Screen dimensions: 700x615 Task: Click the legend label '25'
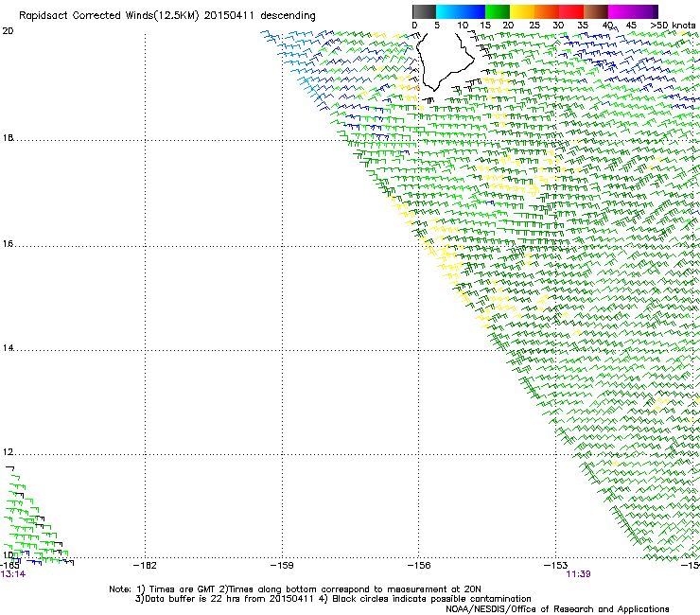click(x=534, y=26)
